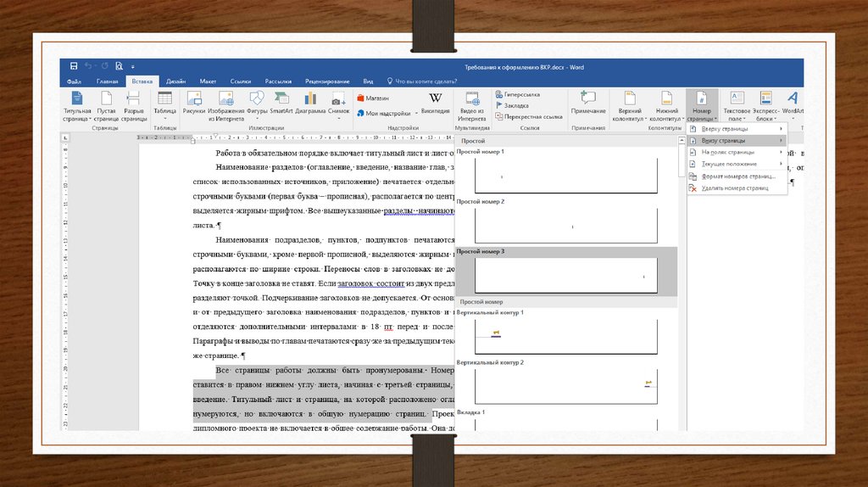
Task: Customize quick access toolbar dropdown arrow
Action: (x=133, y=66)
